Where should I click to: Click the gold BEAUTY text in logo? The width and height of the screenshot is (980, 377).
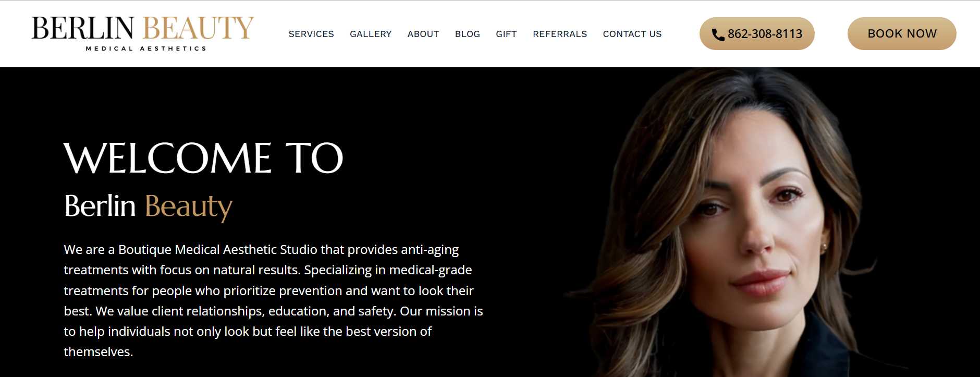click(198, 28)
